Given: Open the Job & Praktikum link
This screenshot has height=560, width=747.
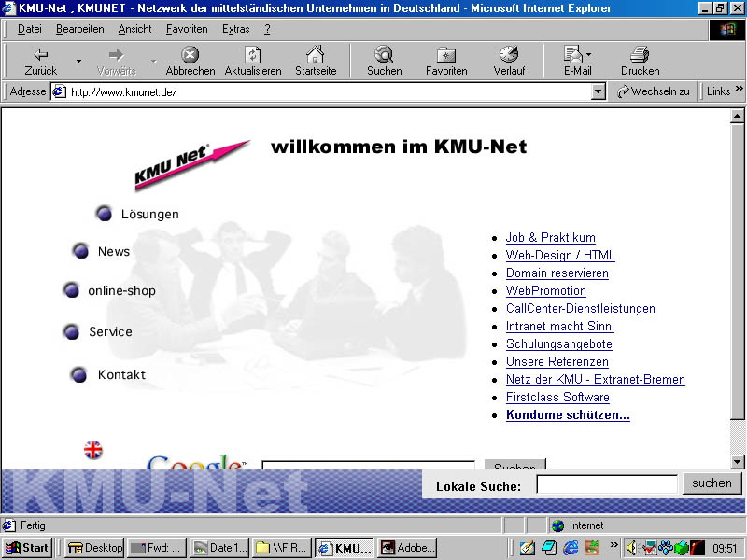Looking at the screenshot, I should [x=550, y=237].
